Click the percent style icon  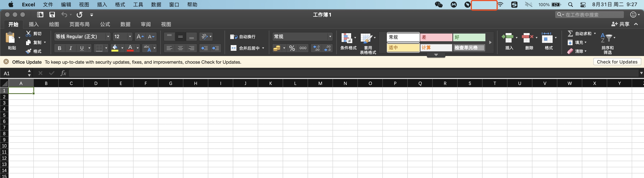(292, 48)
